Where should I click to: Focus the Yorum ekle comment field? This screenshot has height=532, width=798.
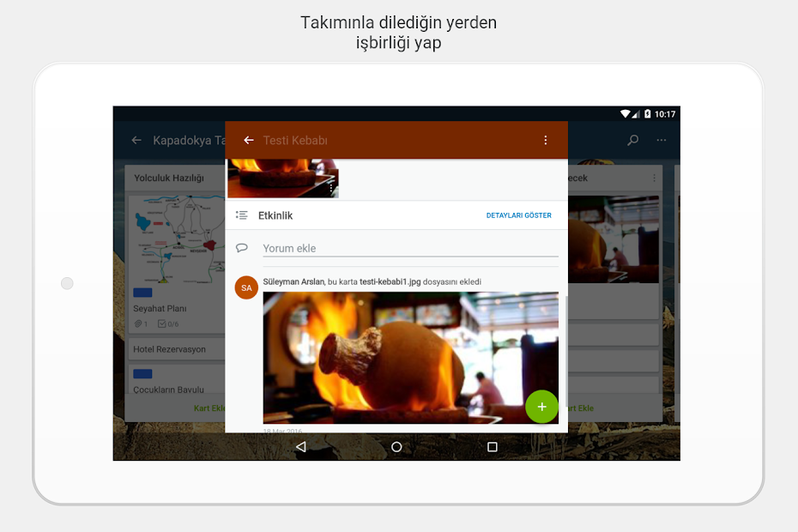(411, 249)
